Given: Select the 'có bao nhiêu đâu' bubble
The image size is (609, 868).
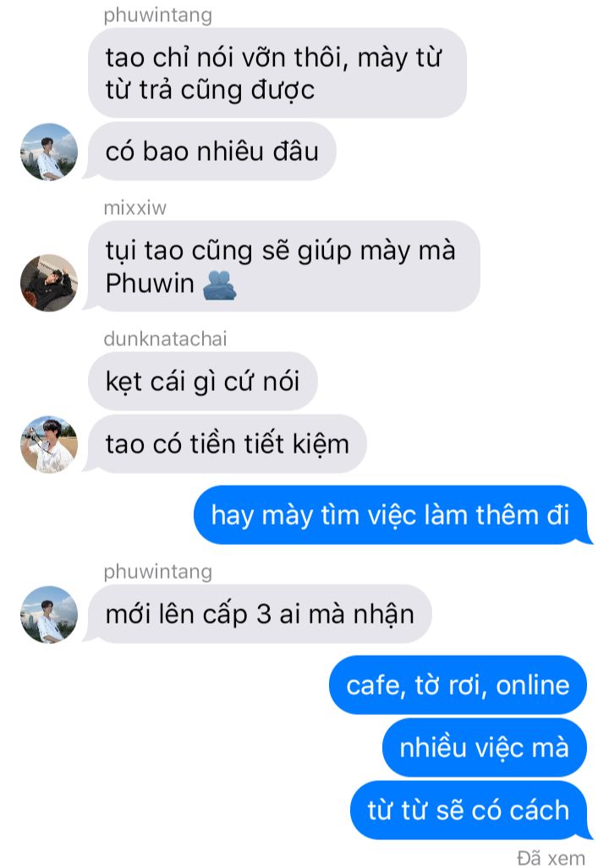Looking at the screenshot, I should (212, 151).
